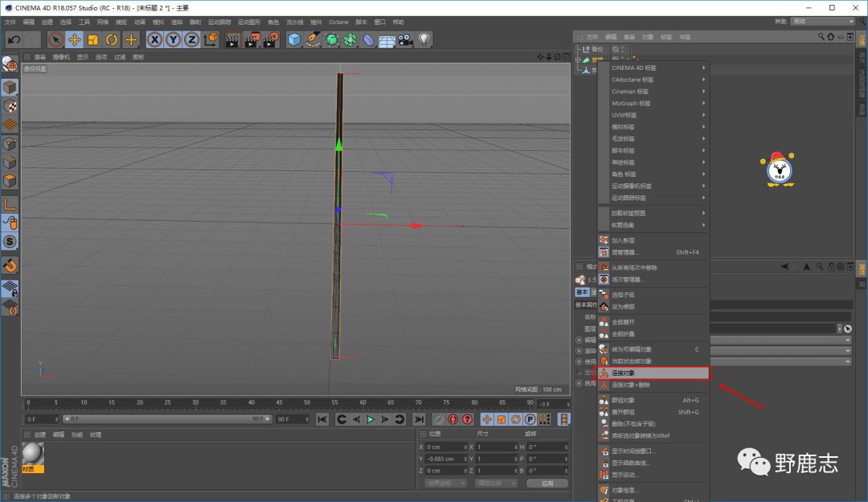This screenshot has width=868, height=502.
Task: Click the Camera object icon
Action: [x=405, y=39]
